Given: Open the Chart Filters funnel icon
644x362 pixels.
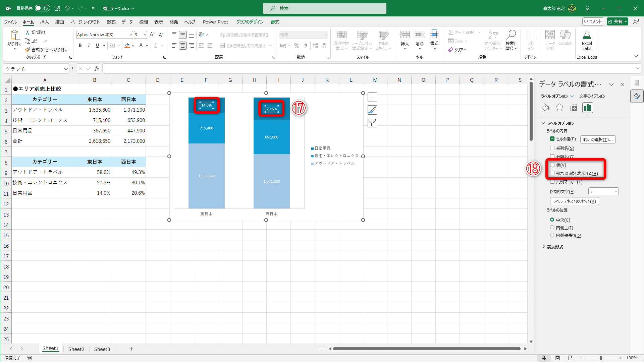Looking at the screenshot, I should [372, 123].
